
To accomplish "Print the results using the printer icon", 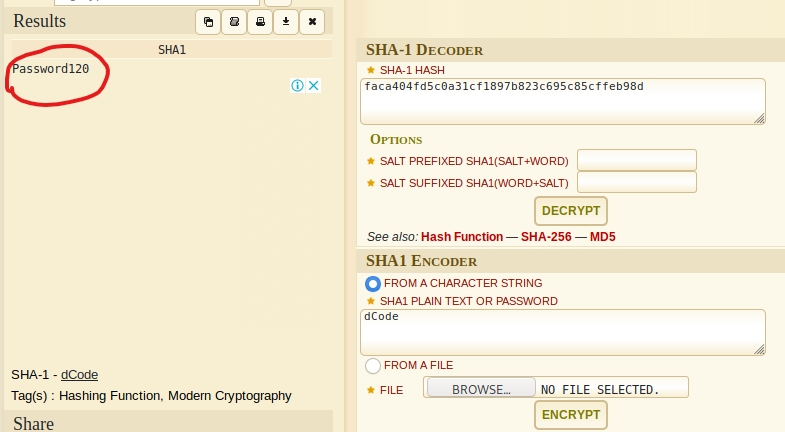I will coord(260,21).
